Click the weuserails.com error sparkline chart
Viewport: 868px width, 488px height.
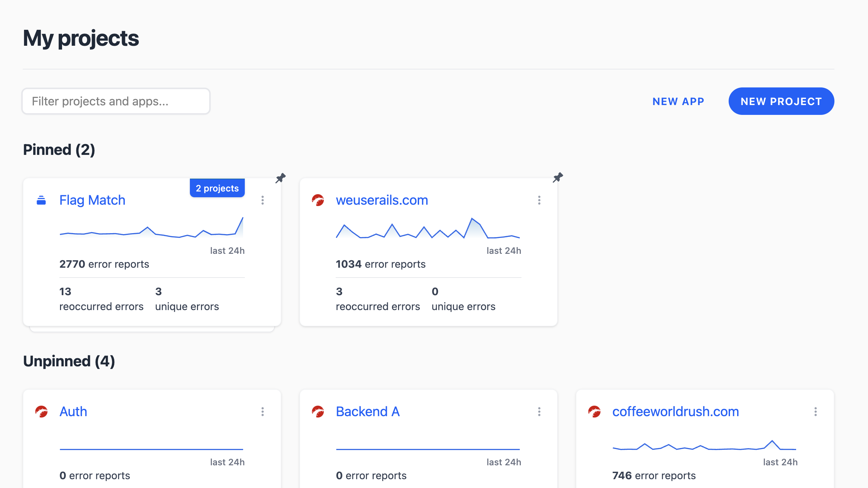click(x=428, y=228)
